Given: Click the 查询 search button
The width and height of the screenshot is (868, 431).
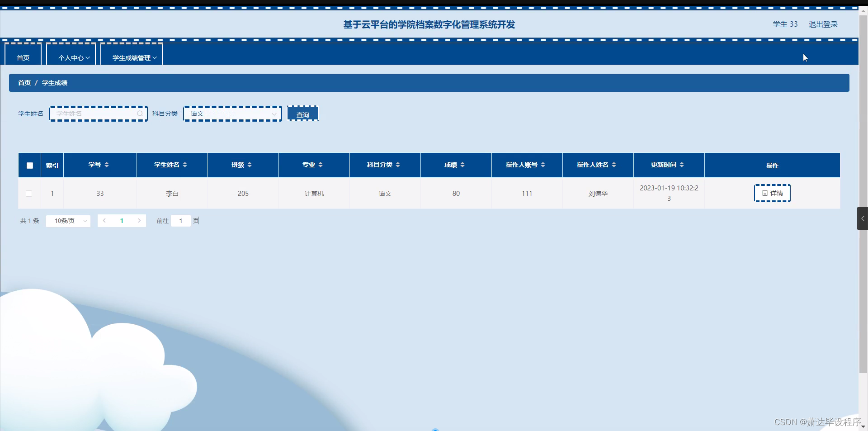Looking at the screenshot, I should [302, 114].
